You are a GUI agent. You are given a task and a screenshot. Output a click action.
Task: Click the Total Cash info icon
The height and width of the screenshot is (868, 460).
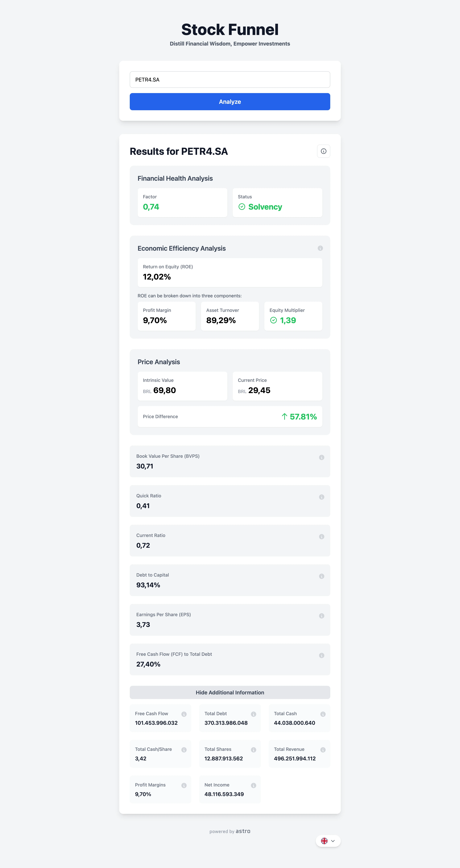click(x=323, y=714)
